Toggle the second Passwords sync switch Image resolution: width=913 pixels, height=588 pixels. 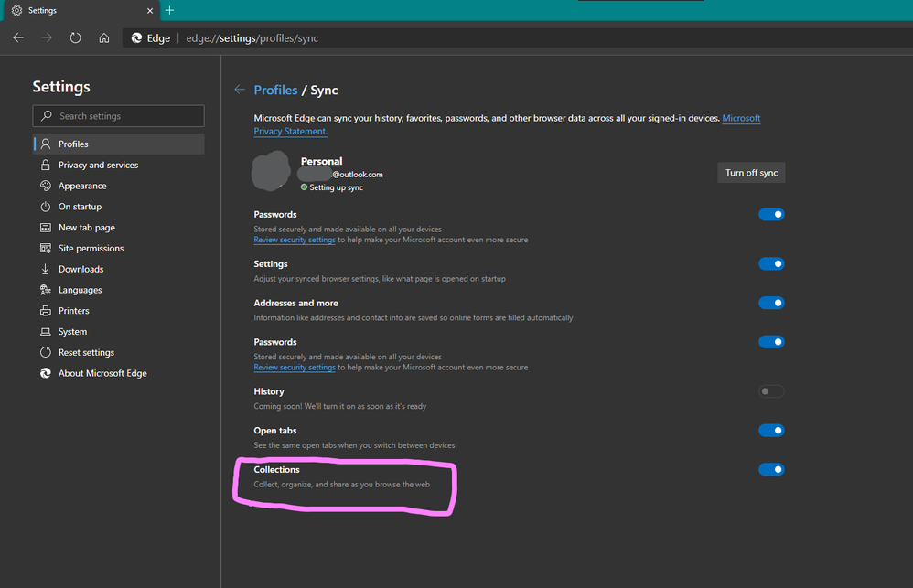(x=771, y=342)
